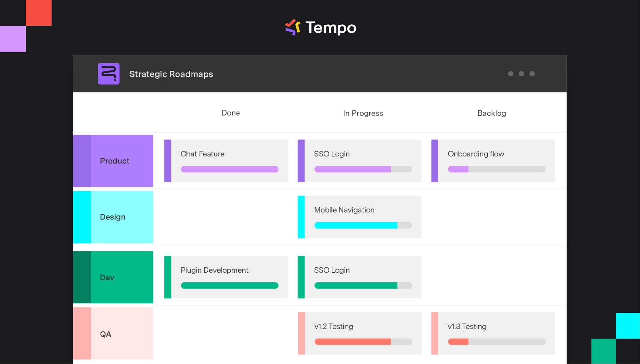Expand the Plugin Development card
The height and width of the screenshot is (364, 640).
226,277
